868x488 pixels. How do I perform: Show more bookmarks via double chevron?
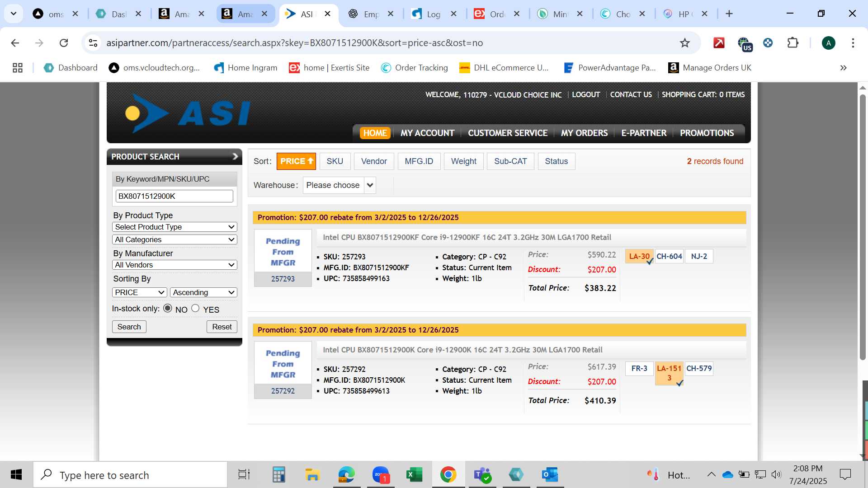(843, 68)
